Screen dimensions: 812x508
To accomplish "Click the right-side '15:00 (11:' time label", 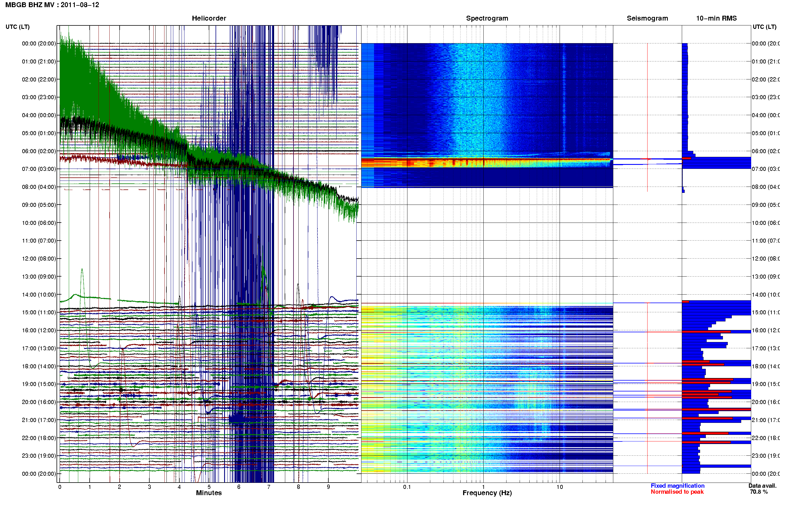I will pyautogui.click(x=766, y=312).
